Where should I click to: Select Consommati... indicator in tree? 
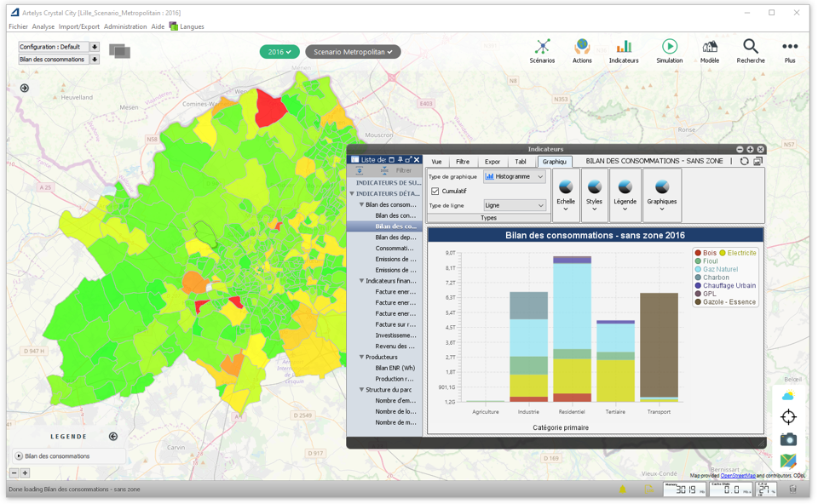pyautogui.click(x=395, y=248)
